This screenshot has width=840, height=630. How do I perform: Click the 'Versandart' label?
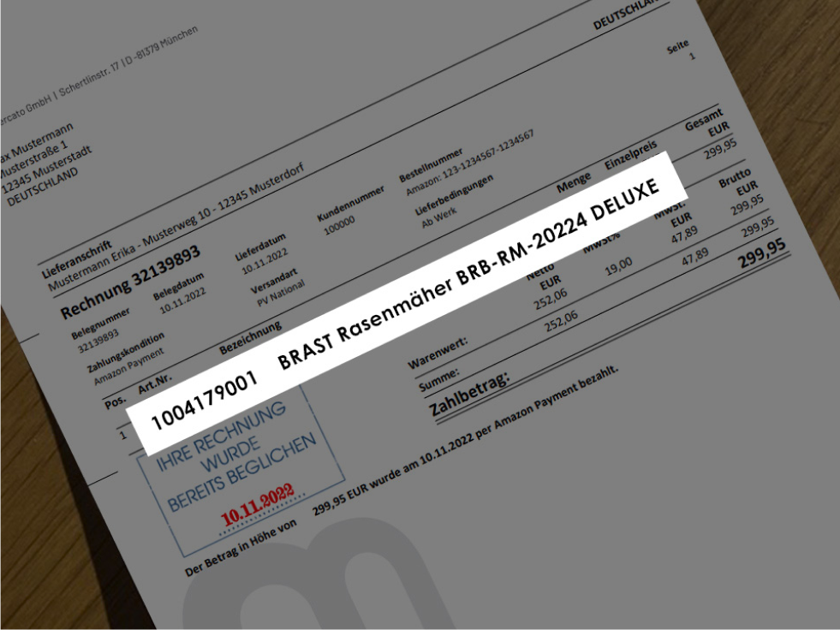coord(274,282)
